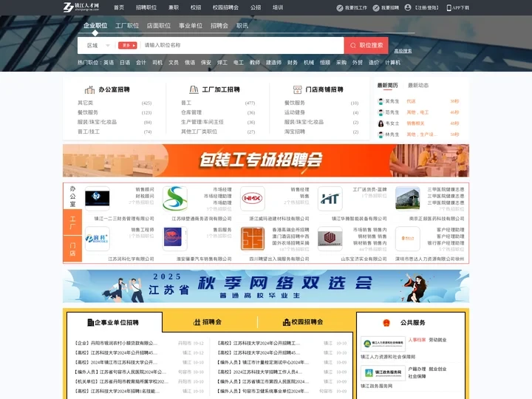Open 镇江人力资源和社会保障局 logo image
This screenshot has width=532, height=399.
point(383,344)
